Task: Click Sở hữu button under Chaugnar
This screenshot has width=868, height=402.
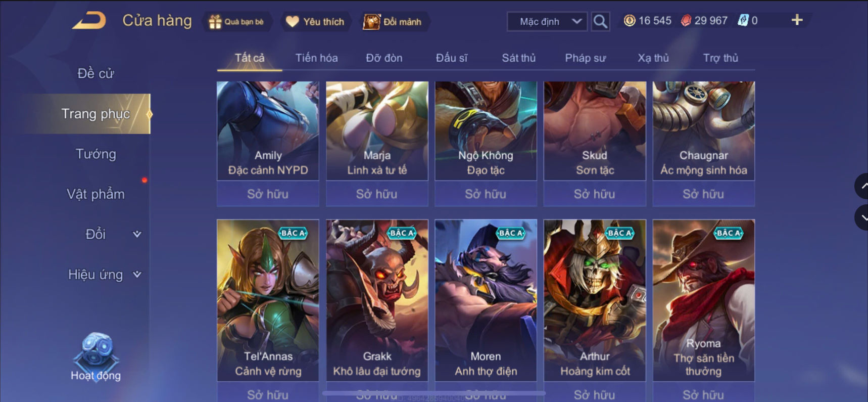Action: tap(703, 194)
